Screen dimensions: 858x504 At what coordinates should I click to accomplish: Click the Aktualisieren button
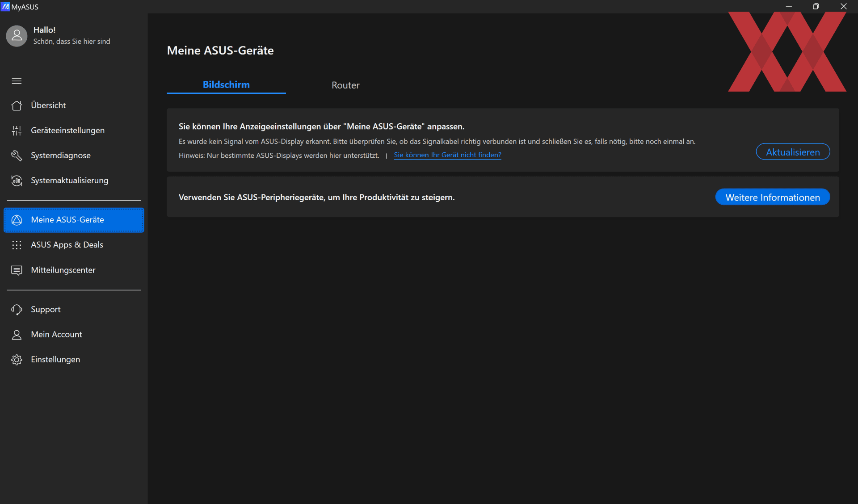(x=793, y=152)
